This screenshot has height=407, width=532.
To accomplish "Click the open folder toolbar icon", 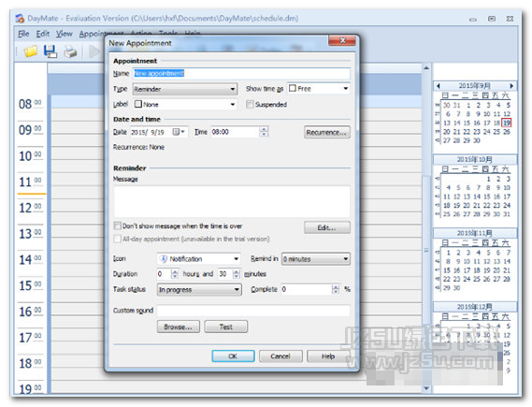I will pos(30,51).
